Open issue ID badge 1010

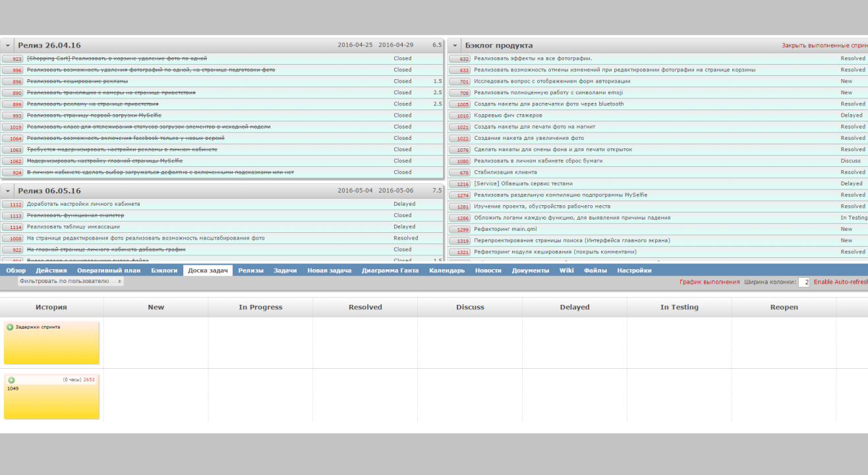click(x=460, y=115)
